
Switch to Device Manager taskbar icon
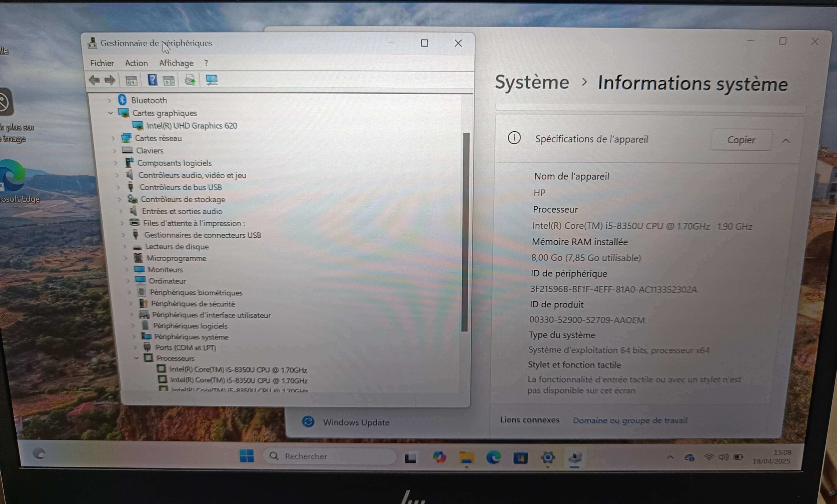coord(575,458)
